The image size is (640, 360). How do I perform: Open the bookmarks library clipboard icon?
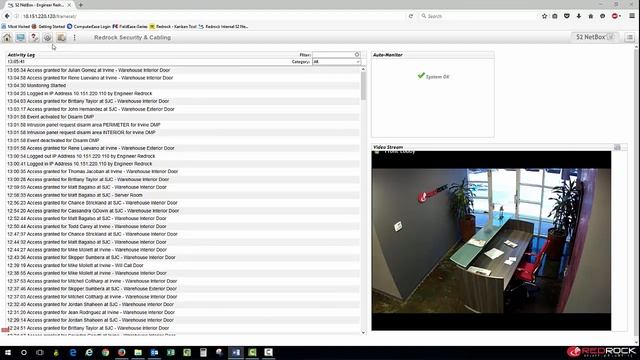point(555,16)
